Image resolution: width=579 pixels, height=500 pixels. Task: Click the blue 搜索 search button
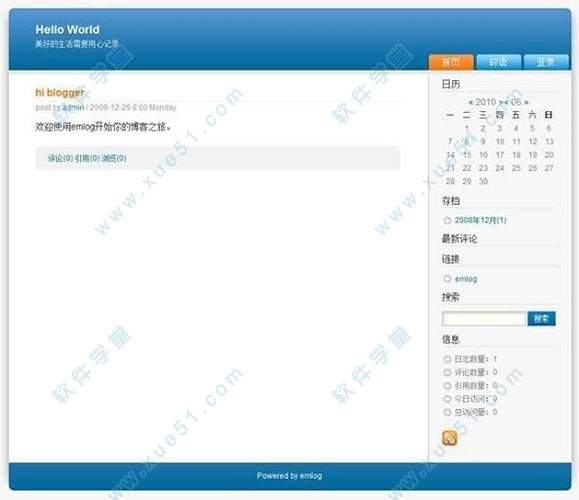pos(541,319)
